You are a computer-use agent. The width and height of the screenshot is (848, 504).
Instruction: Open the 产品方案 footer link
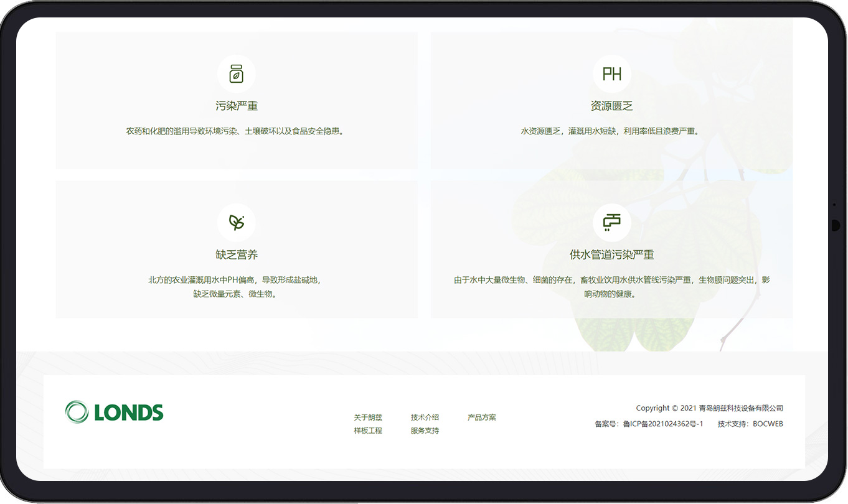482,418
